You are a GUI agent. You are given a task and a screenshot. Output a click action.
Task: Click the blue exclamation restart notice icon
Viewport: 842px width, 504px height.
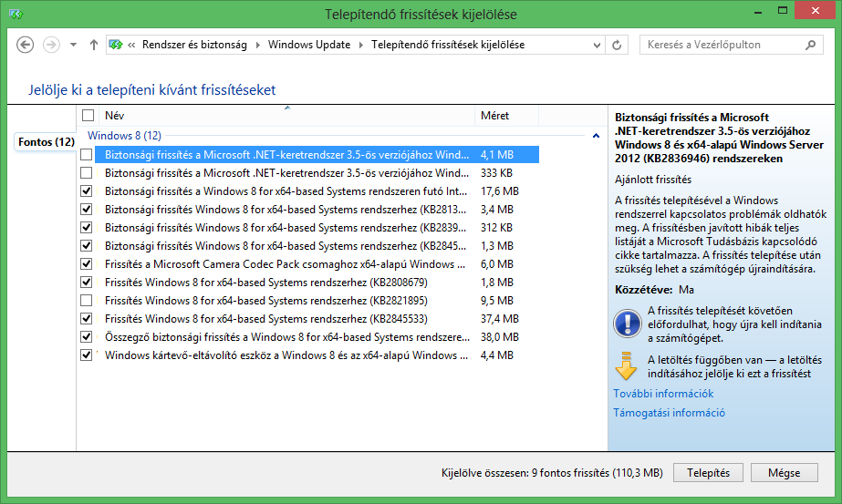(x=628, y=324)
